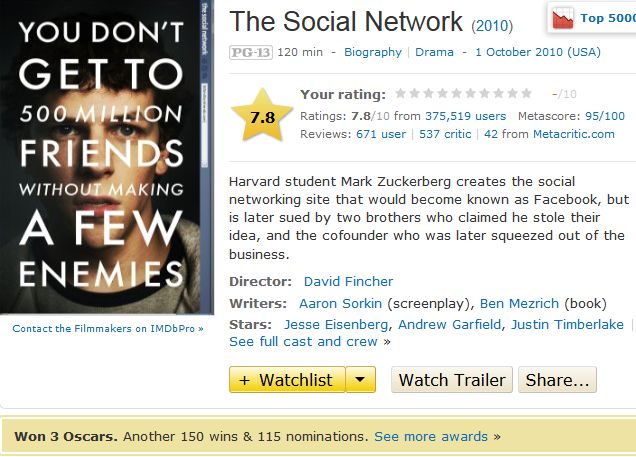Viewport: 636px width, 457px height.
Task: Click the Watch Trailer button
Action: [x=451, y=380]
